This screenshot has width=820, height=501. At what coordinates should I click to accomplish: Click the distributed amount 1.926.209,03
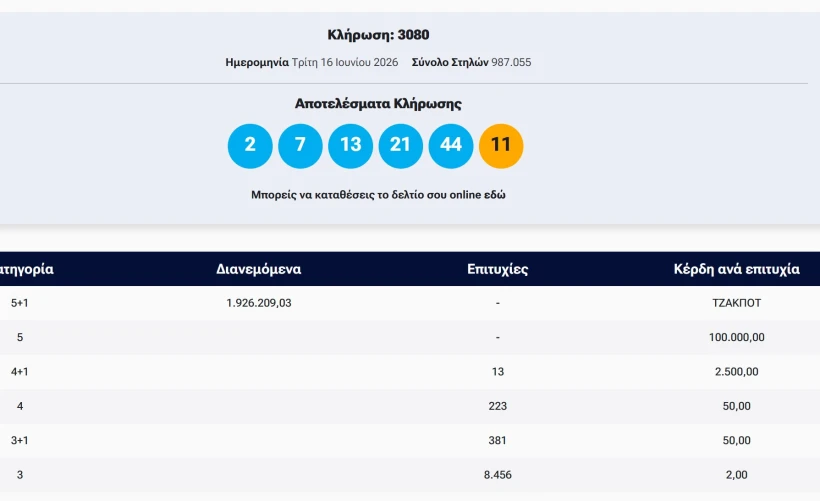(258, 303)
